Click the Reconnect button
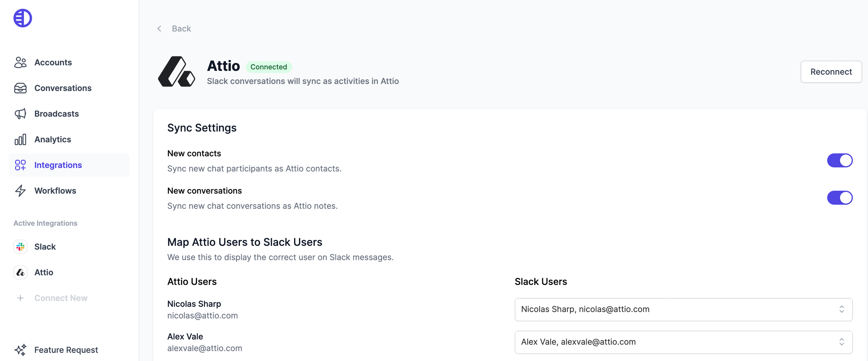Image resolution: width=868 pixels, height=361 pixels. [x=831, y=71]
